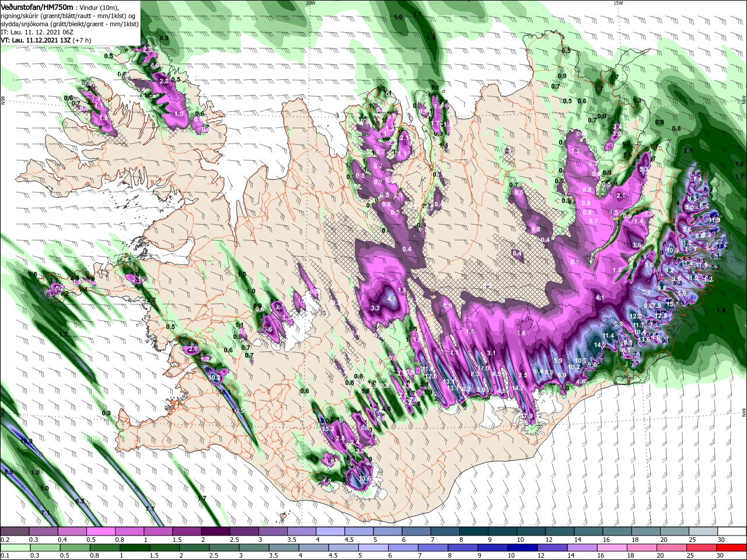Viewport: 747px width, 560px height.
Task: Click the '11.4' precipitation value on the map
Action: [x=609, y=335]
